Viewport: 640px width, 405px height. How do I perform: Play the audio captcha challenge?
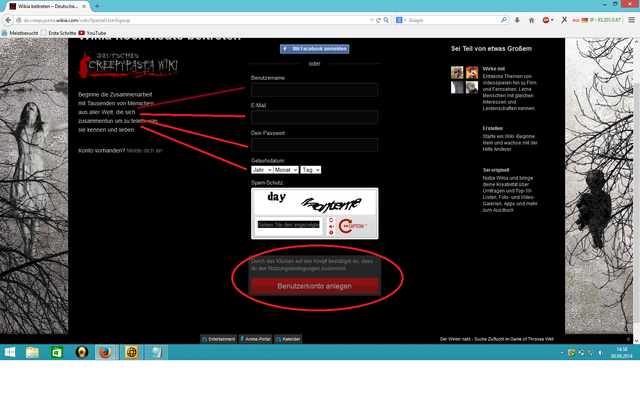click(x=331, y=226)
